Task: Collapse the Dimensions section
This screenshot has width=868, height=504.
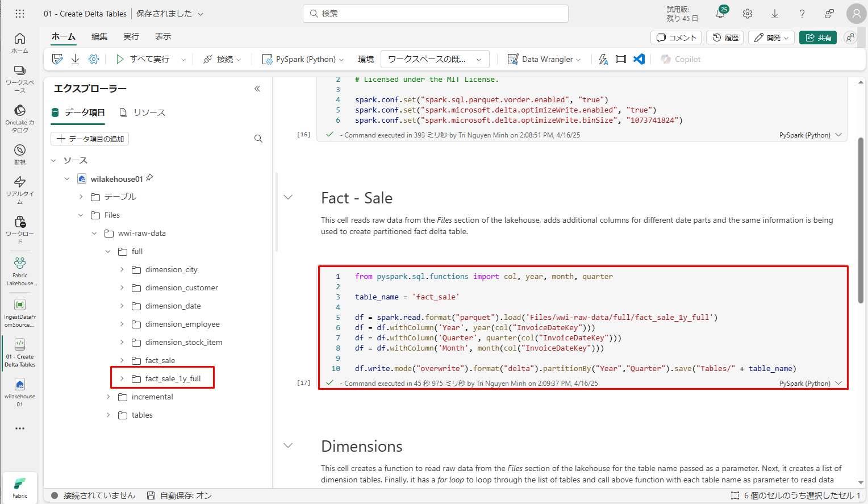Action: click(x=288, y=445)
